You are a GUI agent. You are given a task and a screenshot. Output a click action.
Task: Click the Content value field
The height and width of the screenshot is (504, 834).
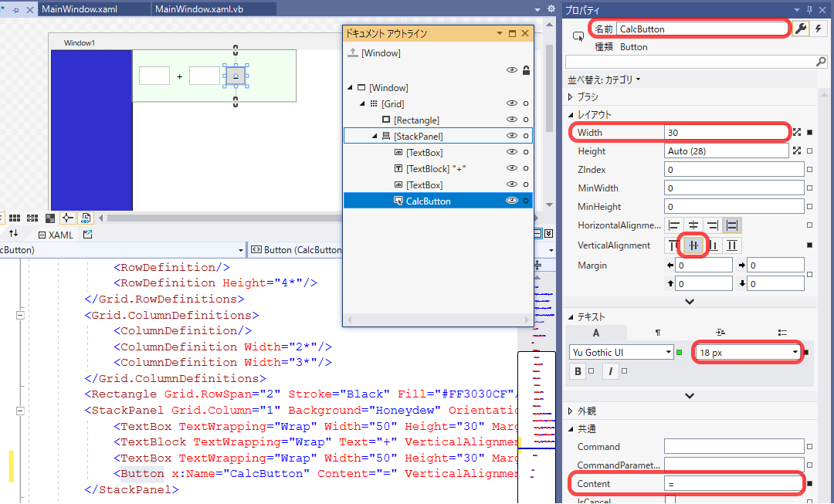(734, 483)
